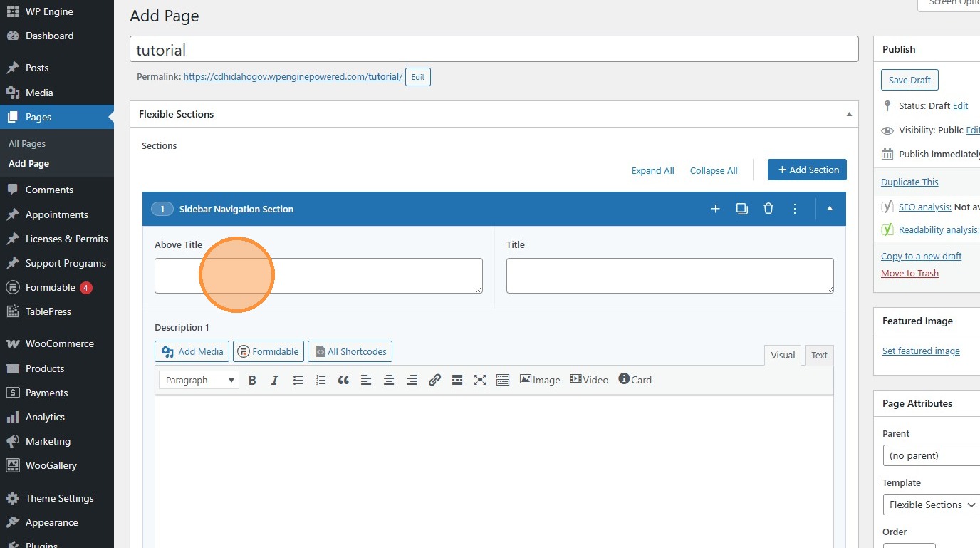Open the All Shortcodes button
Image resolution: width=980 pixels, height=548 pixels.
tap(350, 351)
